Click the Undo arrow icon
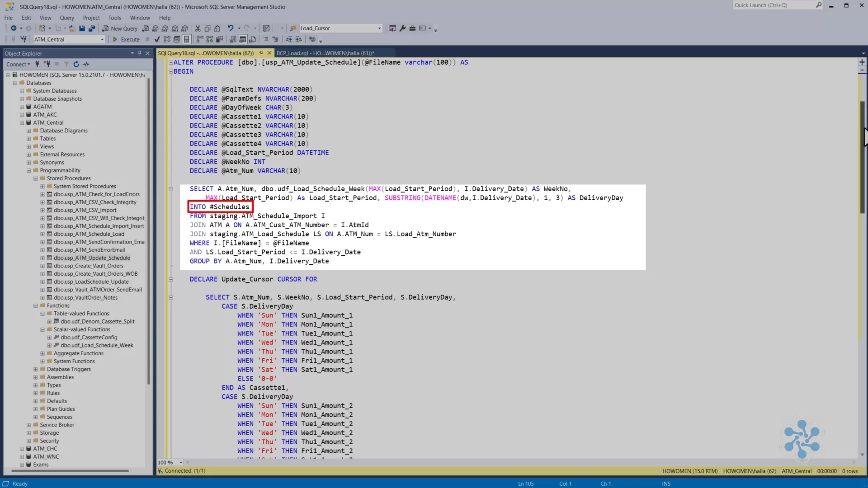The width and height of the screenshot is (868, 488). pos(231,28)
